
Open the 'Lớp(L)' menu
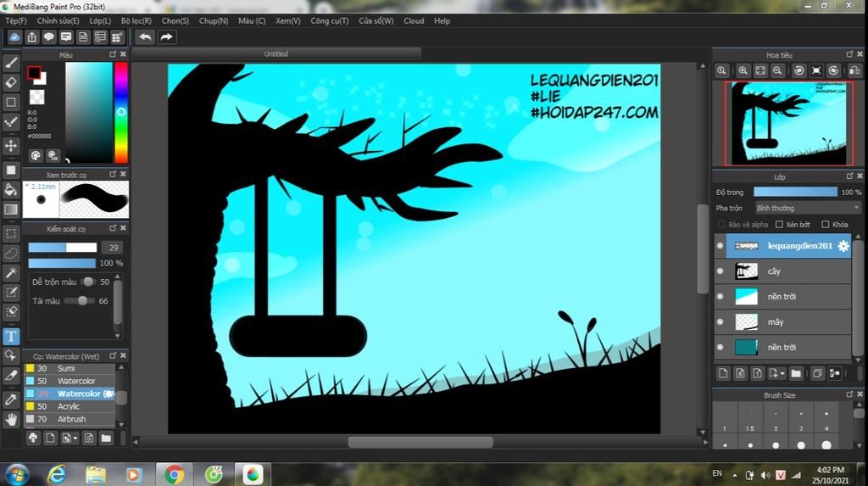100,20
